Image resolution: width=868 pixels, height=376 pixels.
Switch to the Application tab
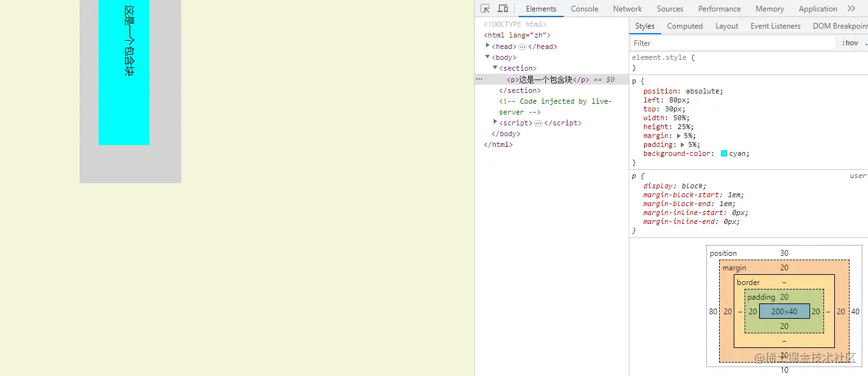(x=818, y=9)
